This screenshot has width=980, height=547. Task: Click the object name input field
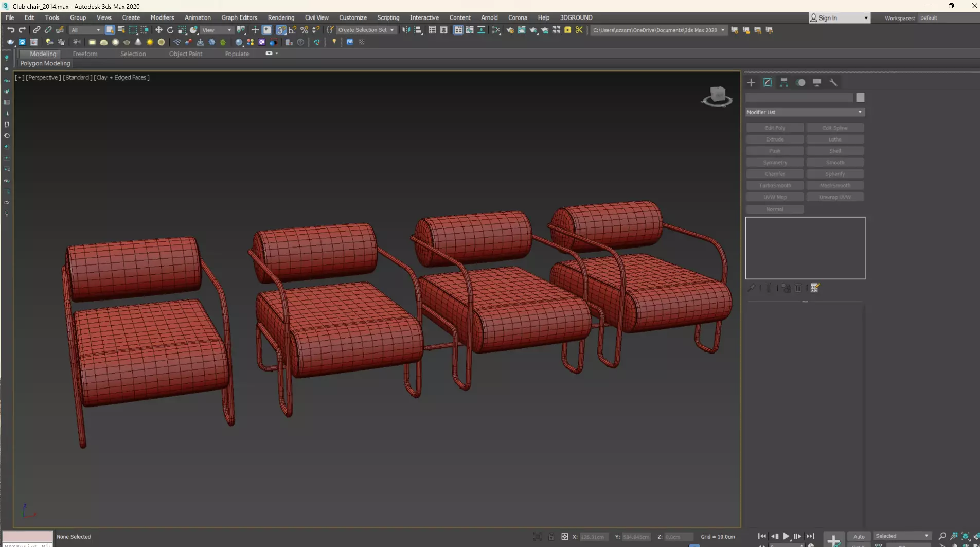pos(799,98)
